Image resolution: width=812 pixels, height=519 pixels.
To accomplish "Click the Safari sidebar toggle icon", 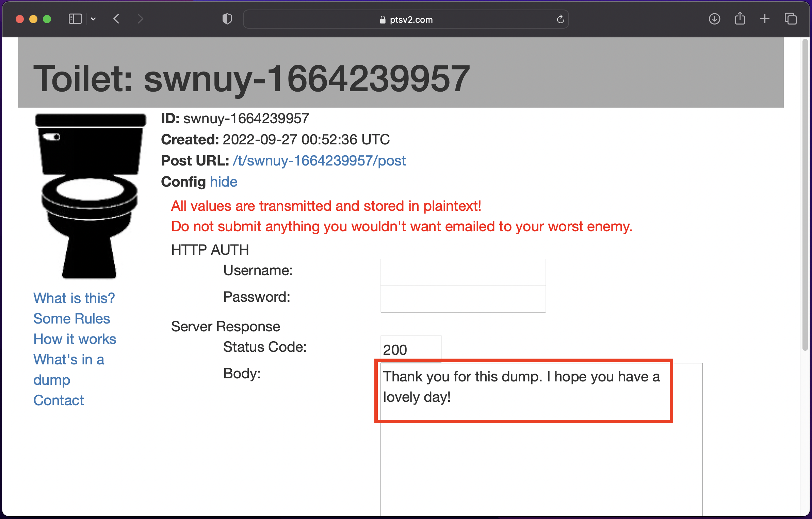I will tap(75, 19).
